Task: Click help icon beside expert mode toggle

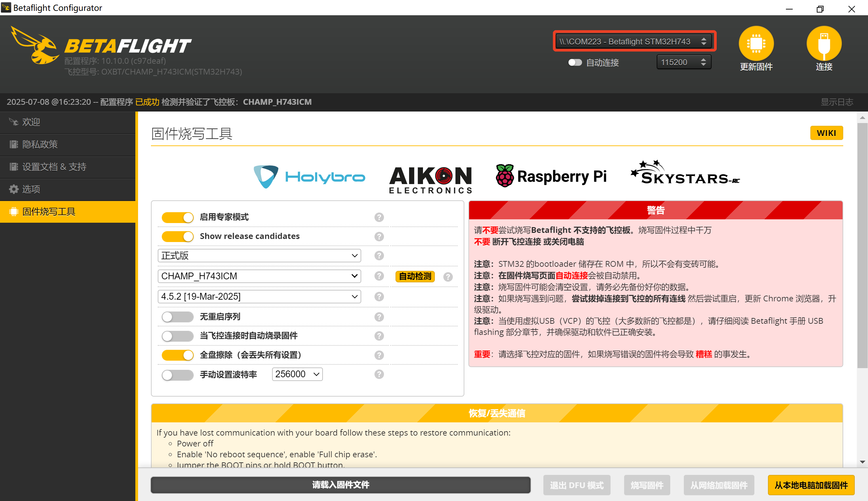Action: tap(379, 218)
